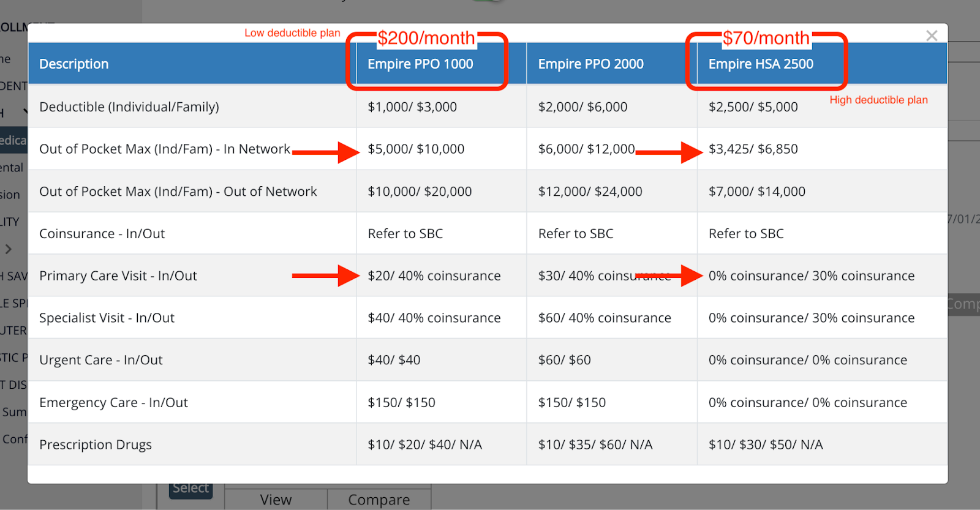Close the plan comparison modal

point(932,36)
